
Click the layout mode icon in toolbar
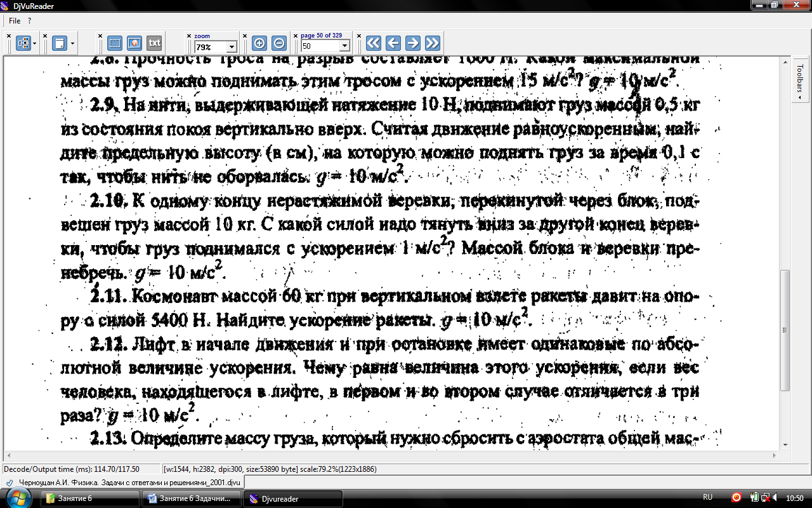[23, 43]
